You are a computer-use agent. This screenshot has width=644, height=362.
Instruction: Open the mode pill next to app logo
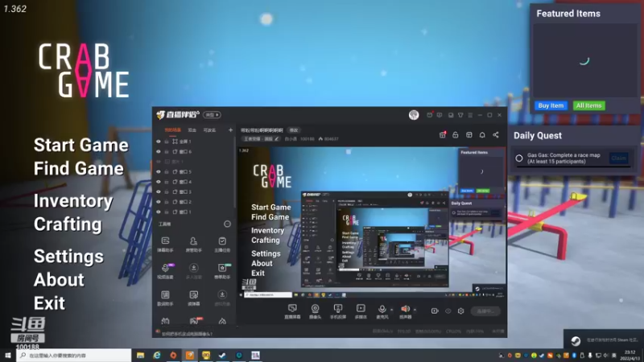(212, 115)
